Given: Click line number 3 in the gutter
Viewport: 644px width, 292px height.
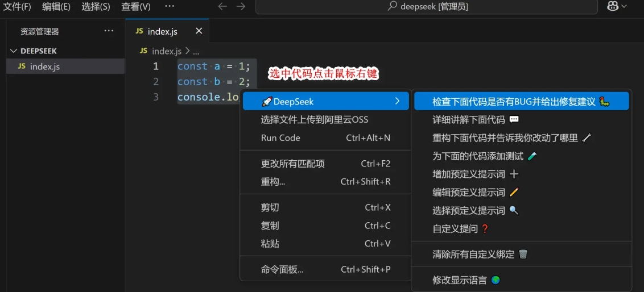Looking at the screenshot, I should [156, 97].
